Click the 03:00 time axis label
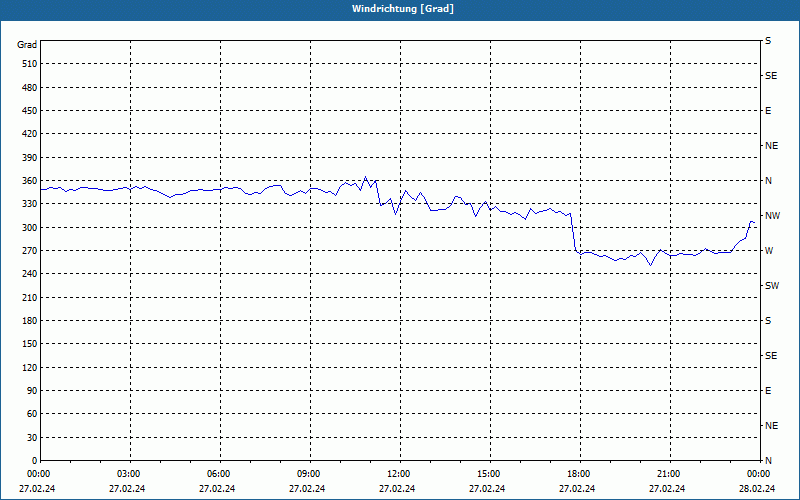 coord(130,474)
